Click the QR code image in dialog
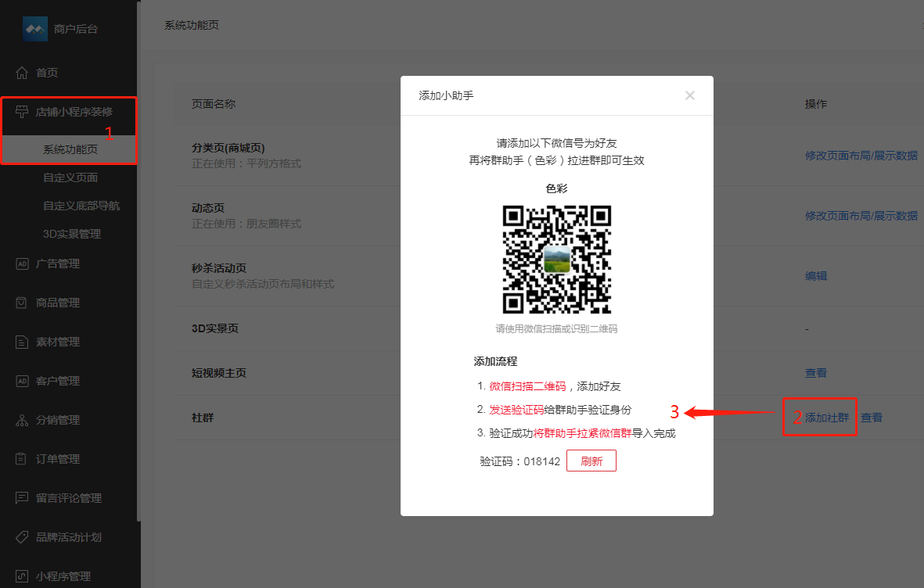 (557, 260)
